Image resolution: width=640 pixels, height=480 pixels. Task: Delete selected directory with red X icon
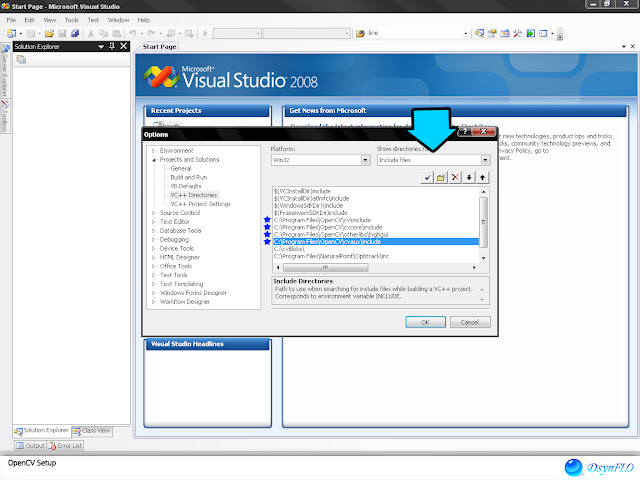455,178
